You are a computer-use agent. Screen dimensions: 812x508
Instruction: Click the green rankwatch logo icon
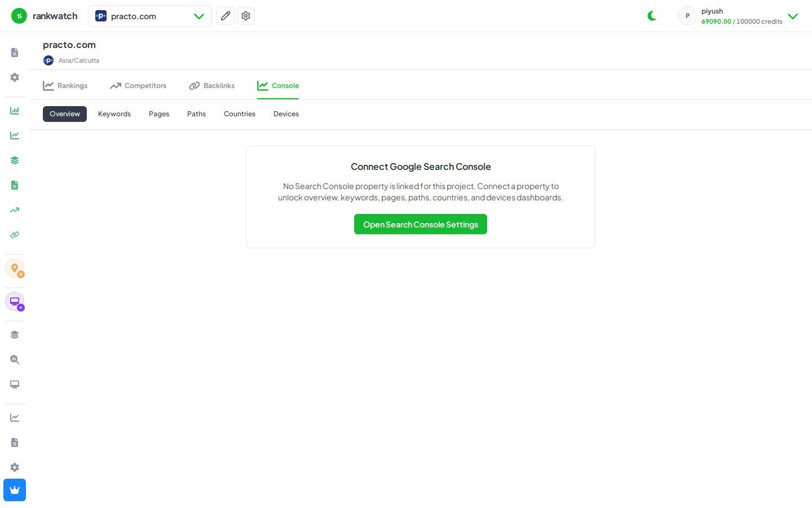pos(19,16)
